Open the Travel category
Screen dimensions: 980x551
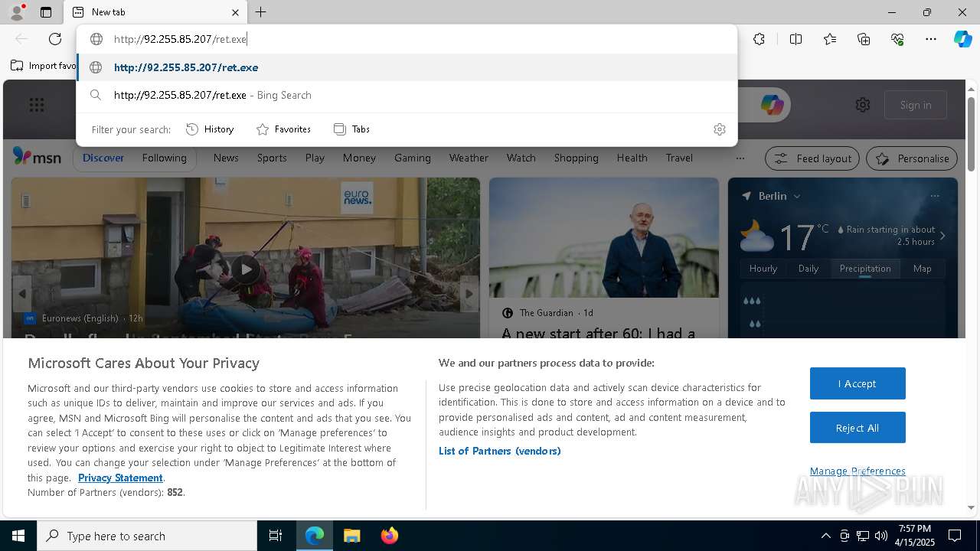679,158
